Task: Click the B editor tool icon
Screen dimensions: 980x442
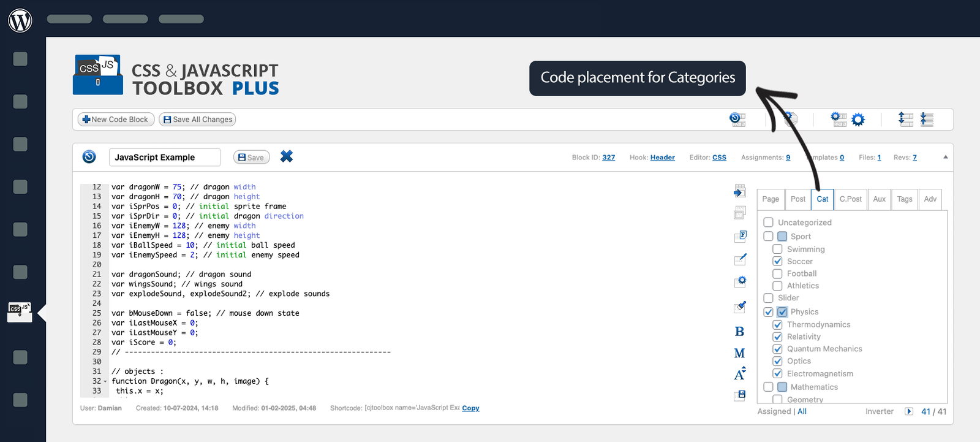Action: point(739,332)
